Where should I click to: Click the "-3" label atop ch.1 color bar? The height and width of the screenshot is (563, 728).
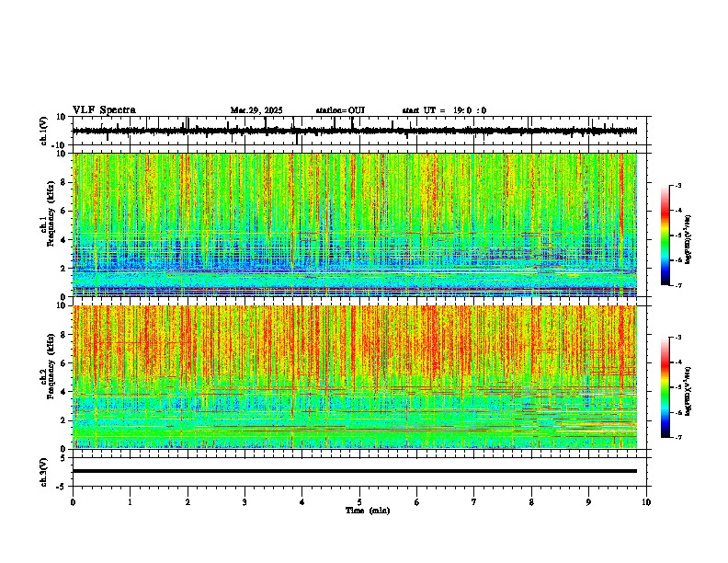pos(678,185)
